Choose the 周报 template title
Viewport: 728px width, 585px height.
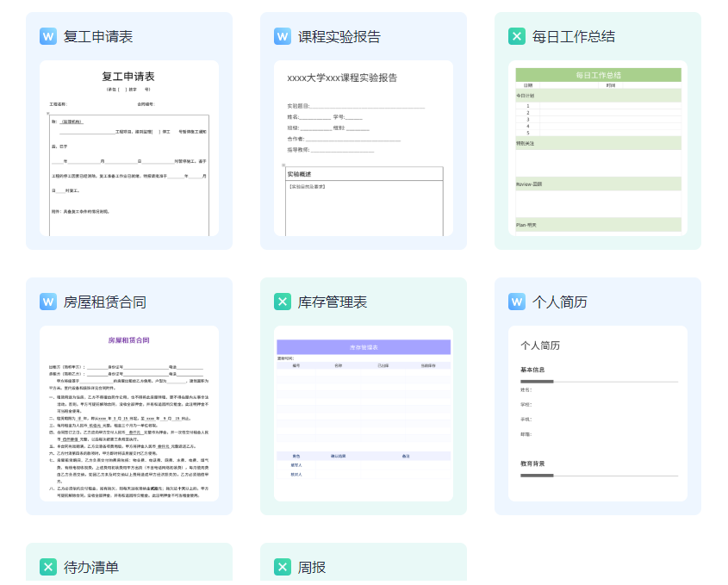(x=312, y=568)
